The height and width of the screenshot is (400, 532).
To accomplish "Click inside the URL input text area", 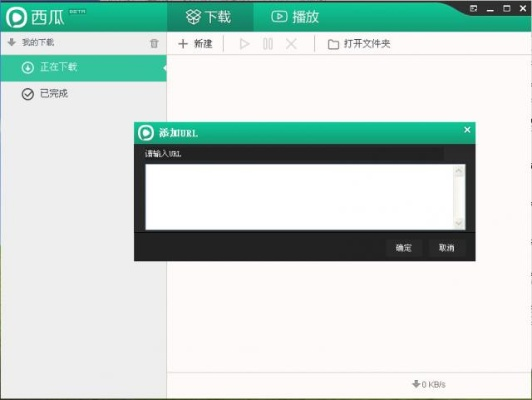I will pyautogui.click(x=300, y=197).
